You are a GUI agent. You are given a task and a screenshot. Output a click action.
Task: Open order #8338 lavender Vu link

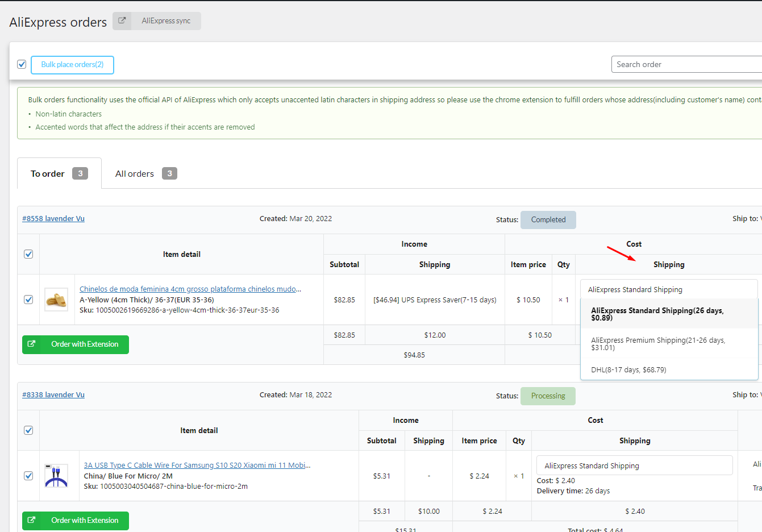click(53, 395)
